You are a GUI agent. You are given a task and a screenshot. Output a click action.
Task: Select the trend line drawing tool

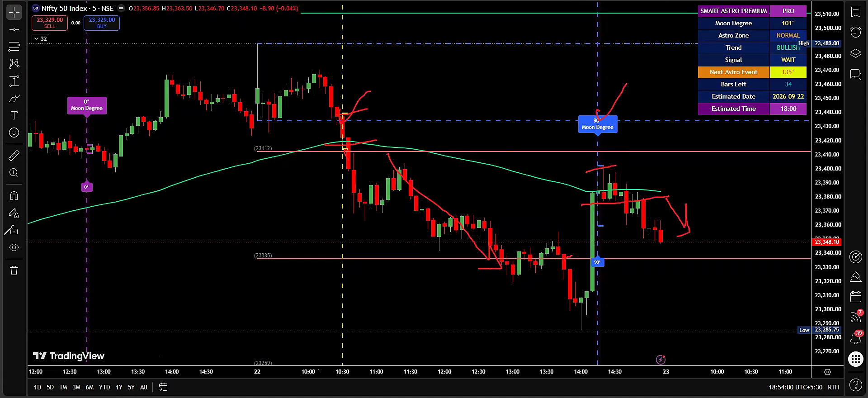click(14, 29)
